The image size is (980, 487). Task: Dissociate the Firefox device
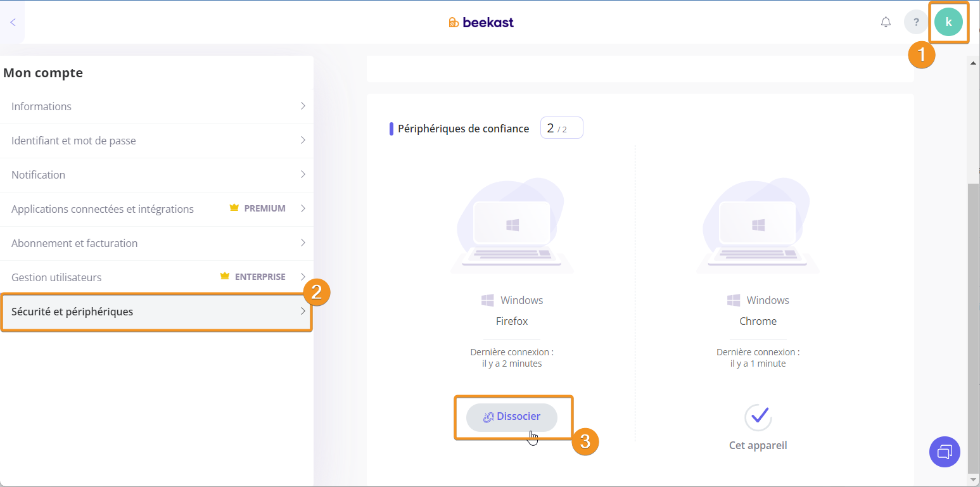point(512,417)
